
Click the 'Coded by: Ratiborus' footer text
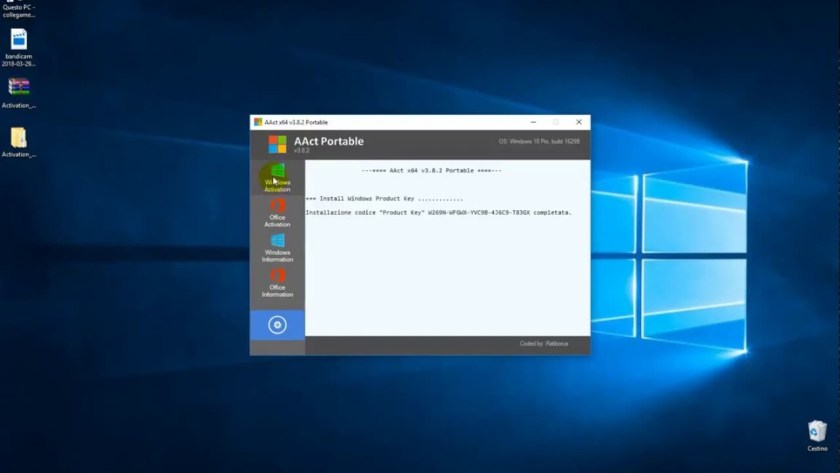(x=544, y=343)
